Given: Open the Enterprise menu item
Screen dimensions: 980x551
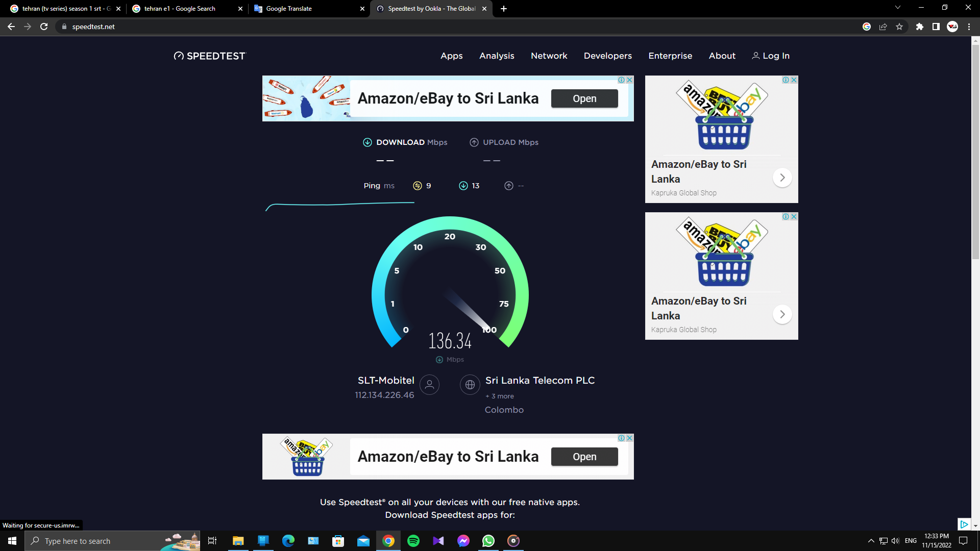Looking at the screenshot, I should point(670,56).
